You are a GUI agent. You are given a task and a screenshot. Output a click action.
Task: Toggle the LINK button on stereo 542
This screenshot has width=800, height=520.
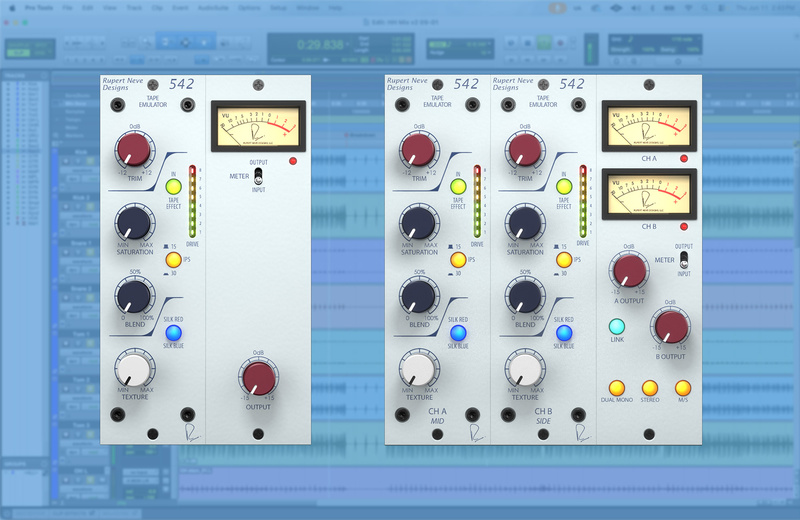(617, 326)
